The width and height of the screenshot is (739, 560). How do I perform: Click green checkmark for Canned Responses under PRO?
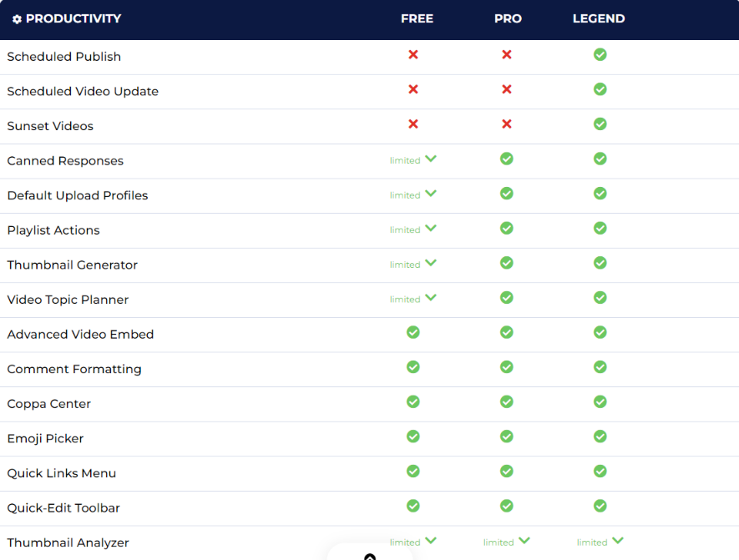[506, 159]
